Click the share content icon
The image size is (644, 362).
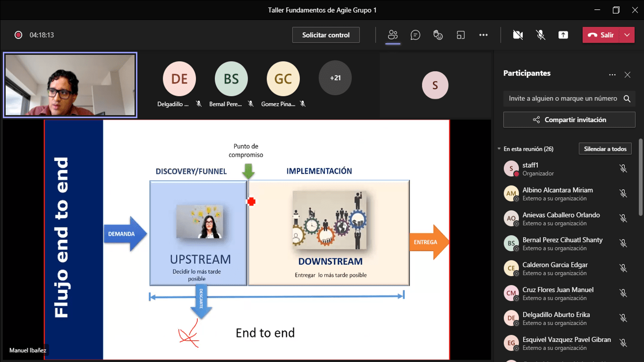pyautogui.click(x=563, y=35)
